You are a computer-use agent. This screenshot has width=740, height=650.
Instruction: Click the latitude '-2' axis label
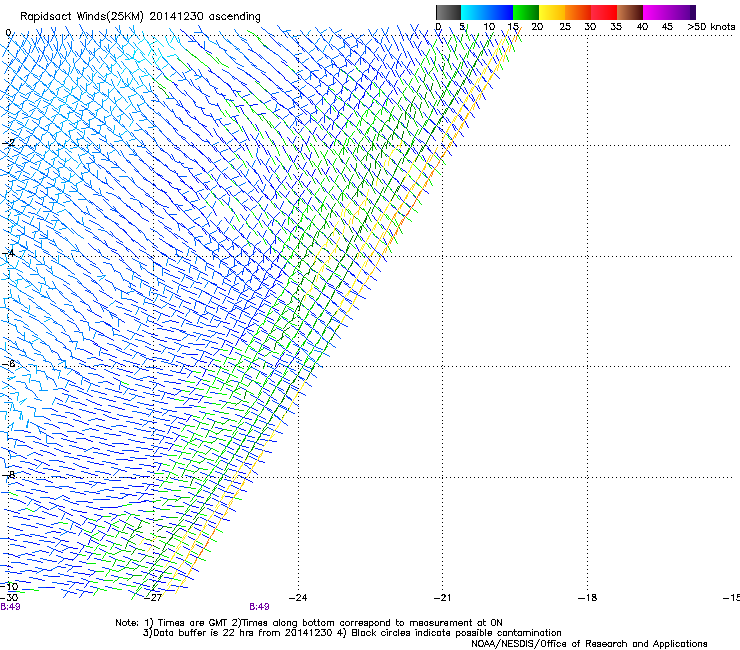pyautogui.click(x=8, y=143)
